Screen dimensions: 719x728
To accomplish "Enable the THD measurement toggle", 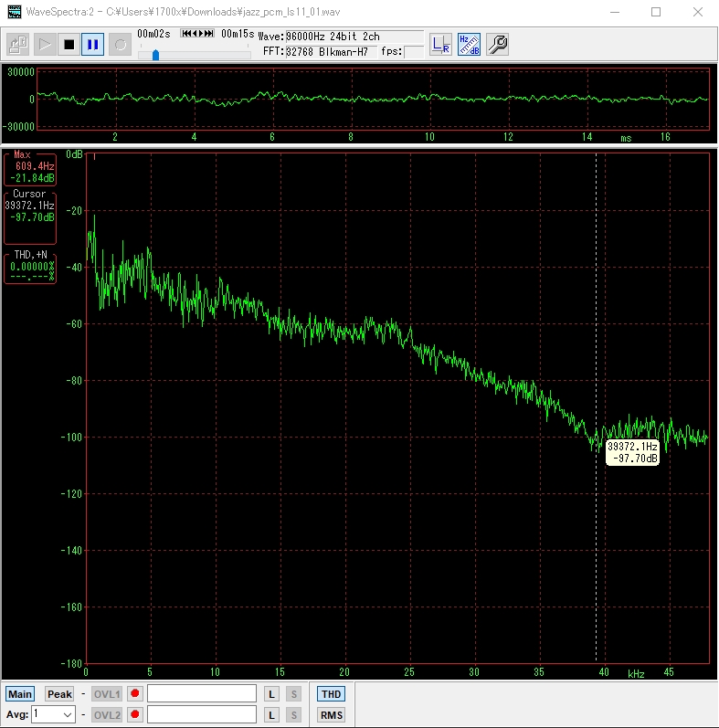I will point(331,694).
